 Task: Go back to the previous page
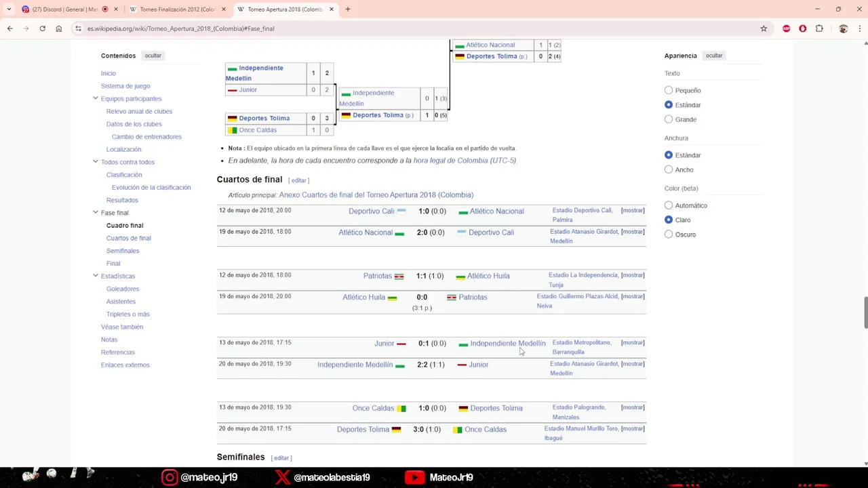tap(9, 28)
